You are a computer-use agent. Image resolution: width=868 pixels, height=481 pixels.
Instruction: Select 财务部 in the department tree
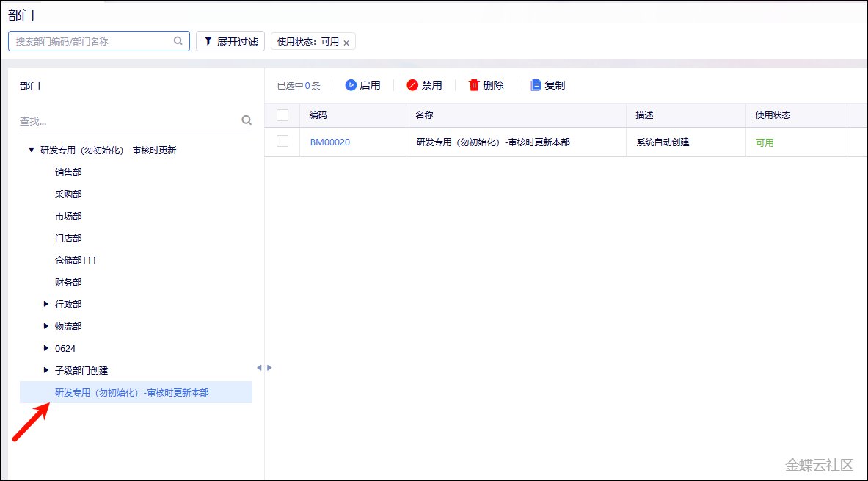click(68, 283)
